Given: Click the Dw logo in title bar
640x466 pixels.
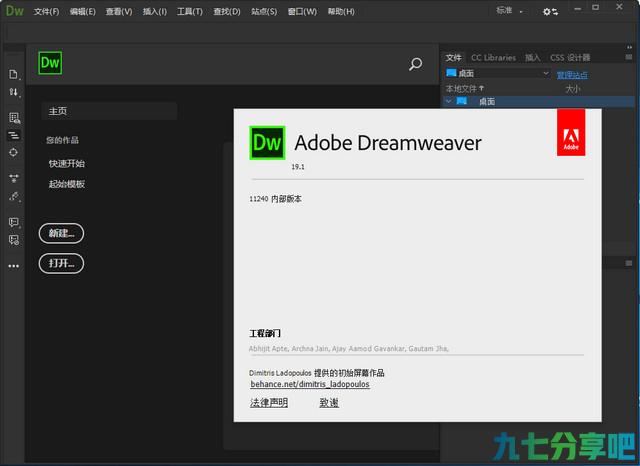Looking at the screenshot, I should pos(14,11).
